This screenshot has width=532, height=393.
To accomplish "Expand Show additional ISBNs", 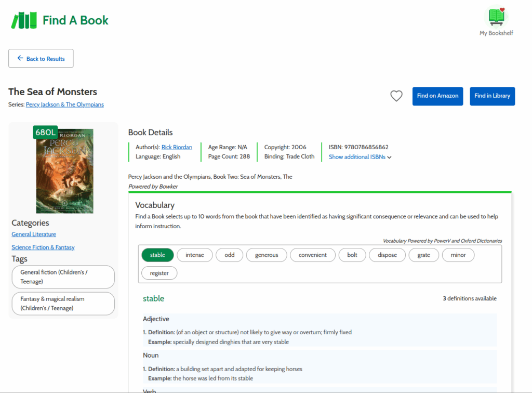I will [360, 157].
